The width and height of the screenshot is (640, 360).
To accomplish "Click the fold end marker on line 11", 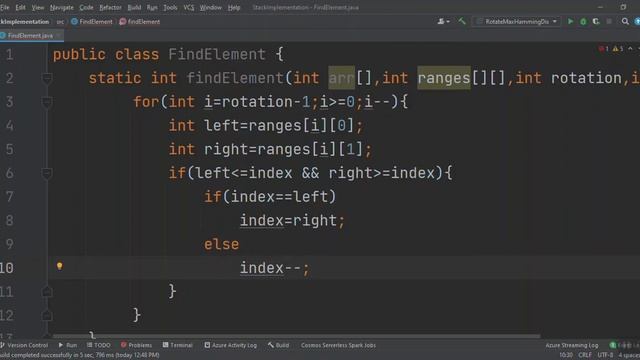I will (47, 291).
